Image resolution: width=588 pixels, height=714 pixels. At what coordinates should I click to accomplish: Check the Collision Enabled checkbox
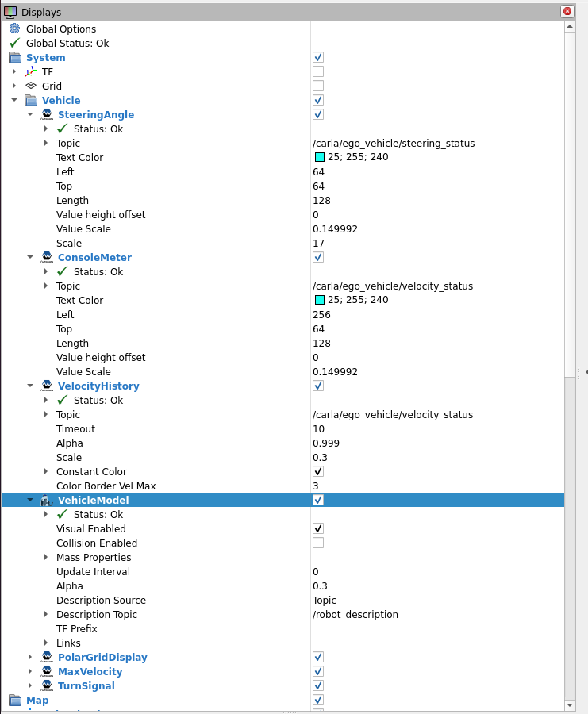click(x=318, y=543)
